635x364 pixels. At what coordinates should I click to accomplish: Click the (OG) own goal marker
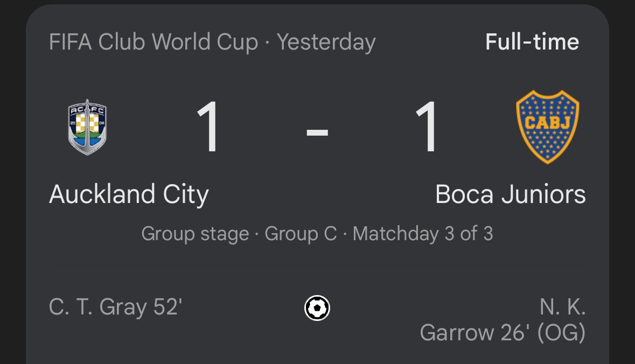[561, 333]
